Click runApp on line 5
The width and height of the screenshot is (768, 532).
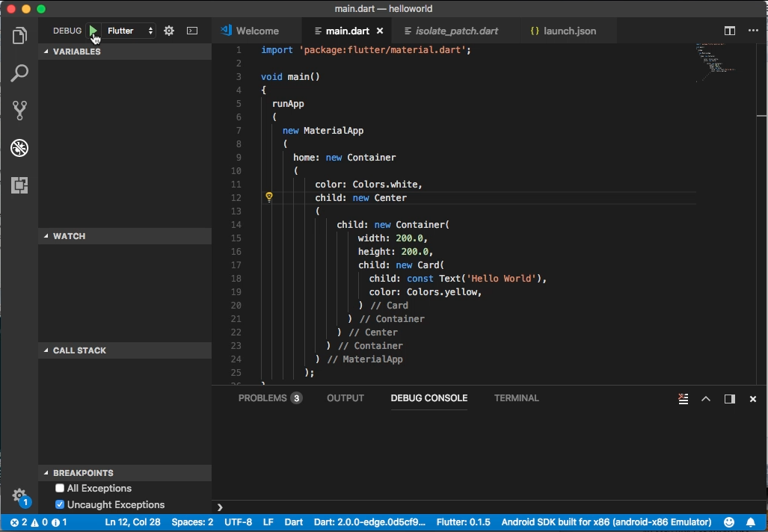[288, 103]
